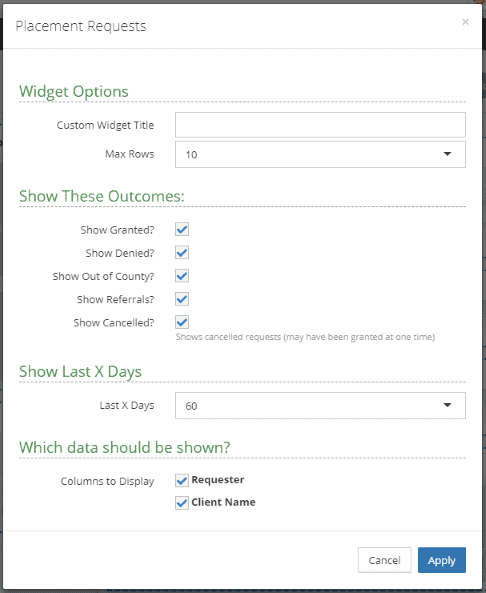Click the caret arrow in Last X Days
486x593 pixels.
click(447, 405)
